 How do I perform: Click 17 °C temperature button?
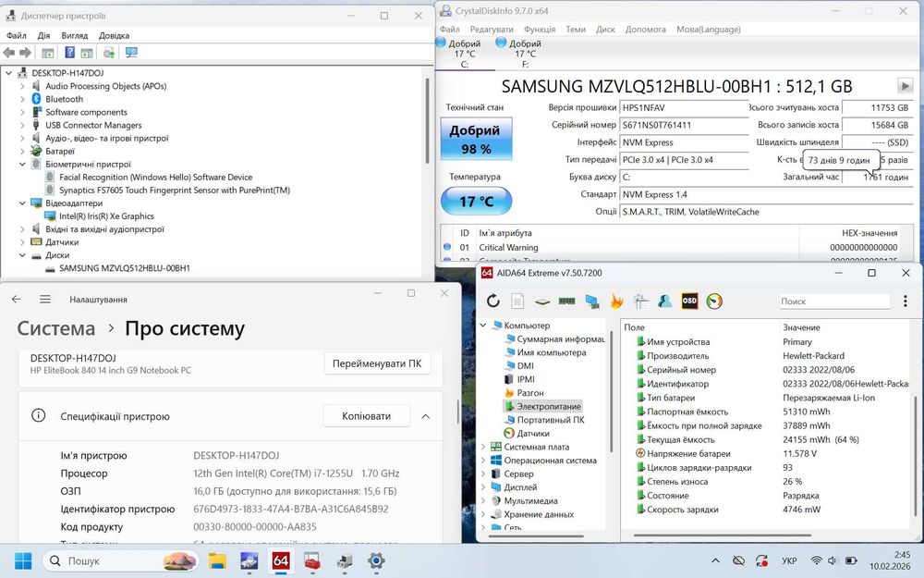coord(476,201)
